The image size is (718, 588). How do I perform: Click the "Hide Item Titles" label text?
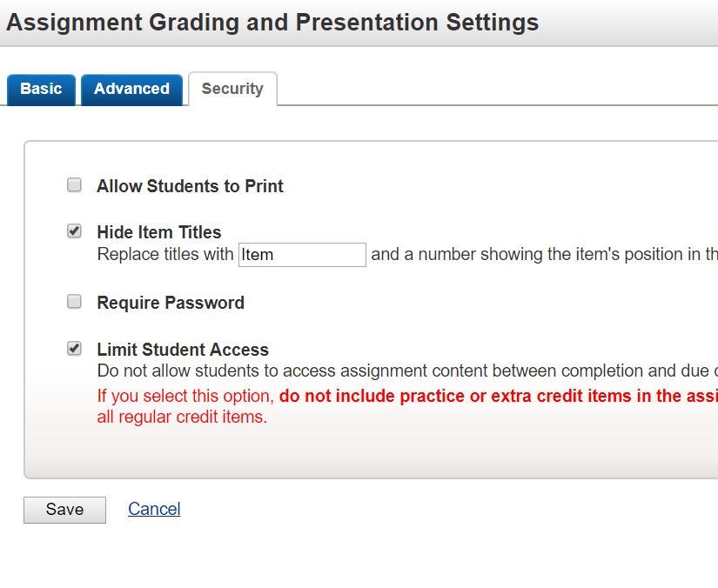click(x=159, y=232)
